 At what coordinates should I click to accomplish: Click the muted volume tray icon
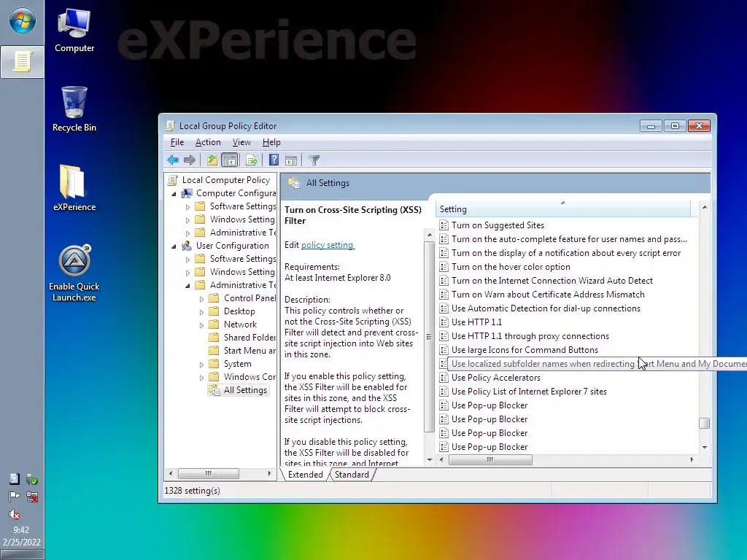14,514
